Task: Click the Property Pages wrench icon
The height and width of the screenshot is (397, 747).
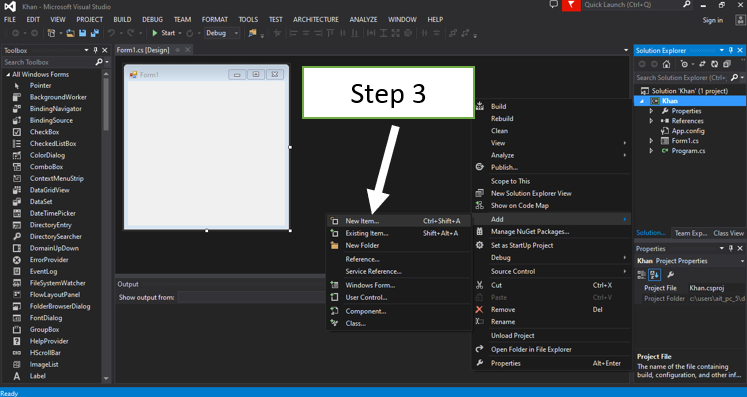Action: point(670,275)
